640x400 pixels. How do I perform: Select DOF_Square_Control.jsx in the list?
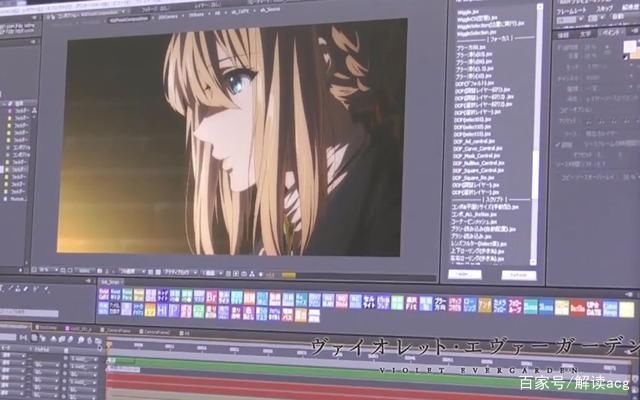[x=478, y=170]
